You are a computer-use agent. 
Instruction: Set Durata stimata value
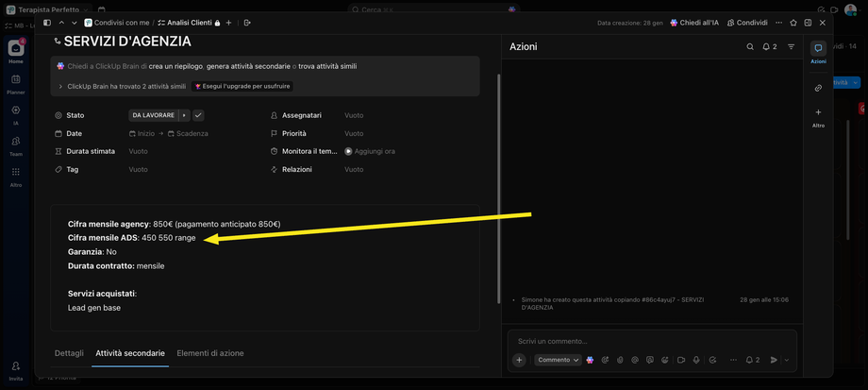click(139, 151)
